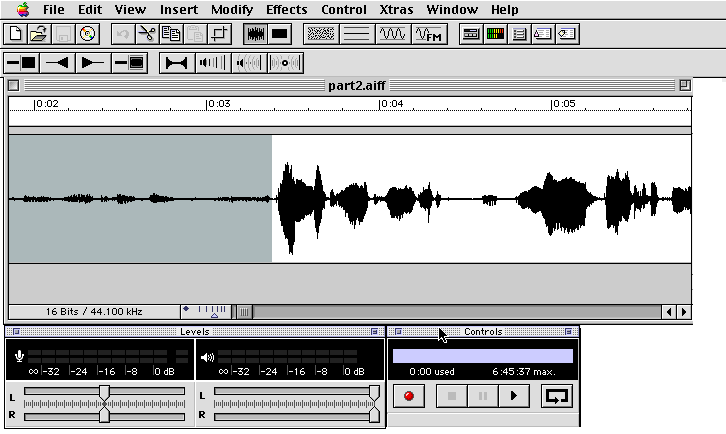Click the input level R slider thumb

pos(105,415)
